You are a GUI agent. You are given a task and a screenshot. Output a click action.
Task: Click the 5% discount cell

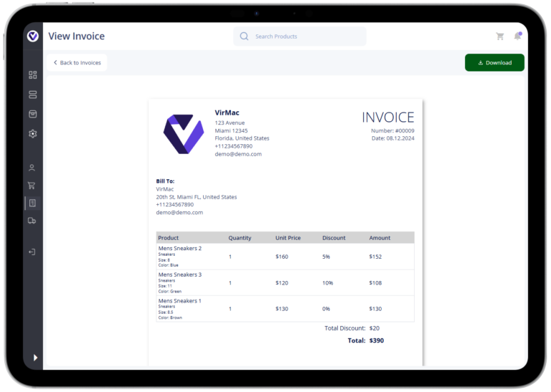(326, 257)
